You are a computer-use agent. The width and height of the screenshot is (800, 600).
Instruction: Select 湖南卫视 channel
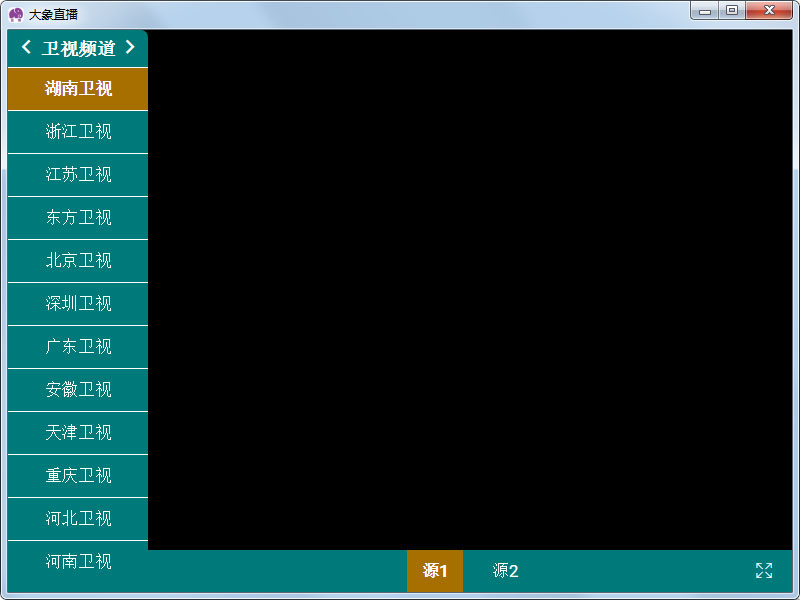tap(78, 89)
